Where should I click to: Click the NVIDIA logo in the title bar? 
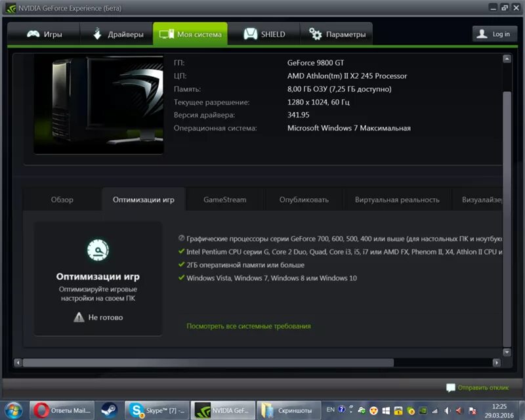pos(10,8)
